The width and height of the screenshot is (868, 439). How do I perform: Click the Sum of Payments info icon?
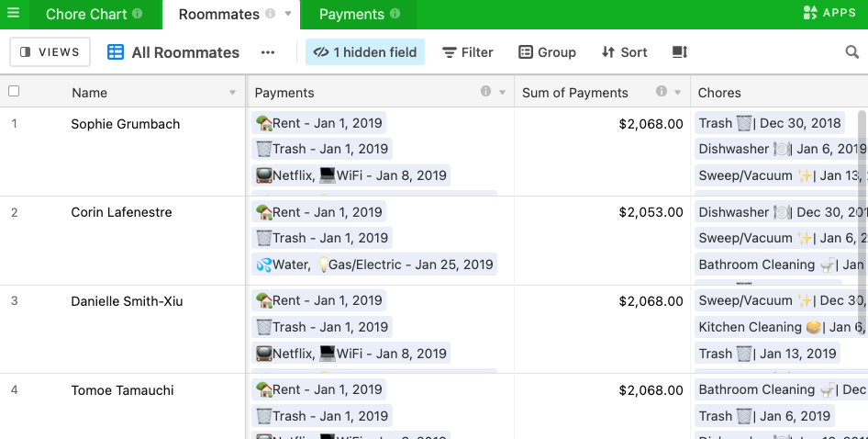coord(661,92)
